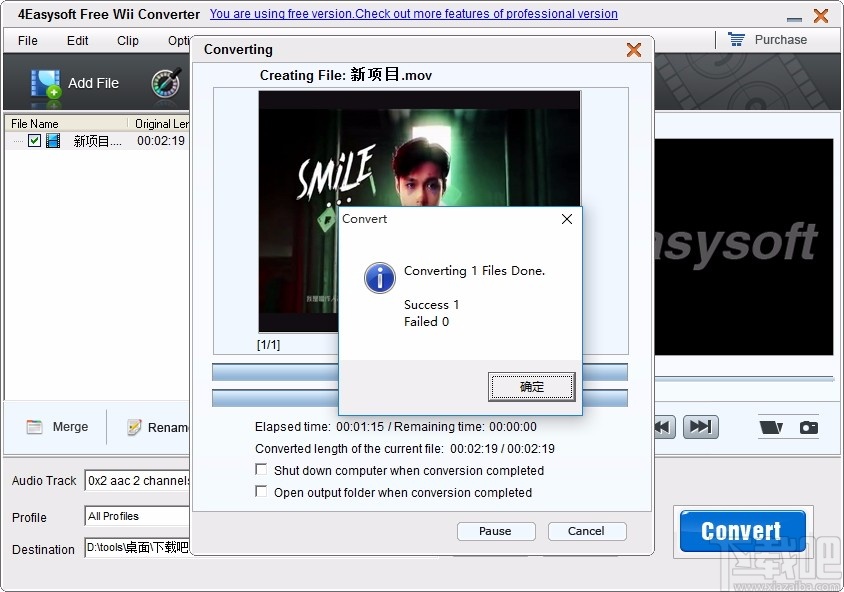Click the Purchase shopping cart icon
The image size is (844, 592).
click(x=736, y=39)
